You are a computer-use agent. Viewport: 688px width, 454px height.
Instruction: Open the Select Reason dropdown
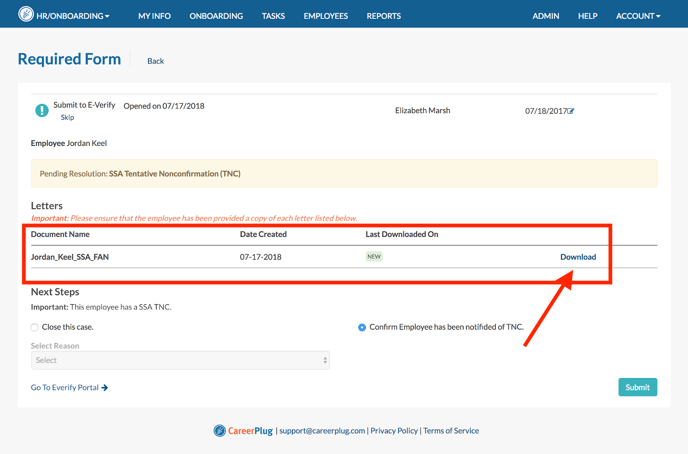click(180, 360)
